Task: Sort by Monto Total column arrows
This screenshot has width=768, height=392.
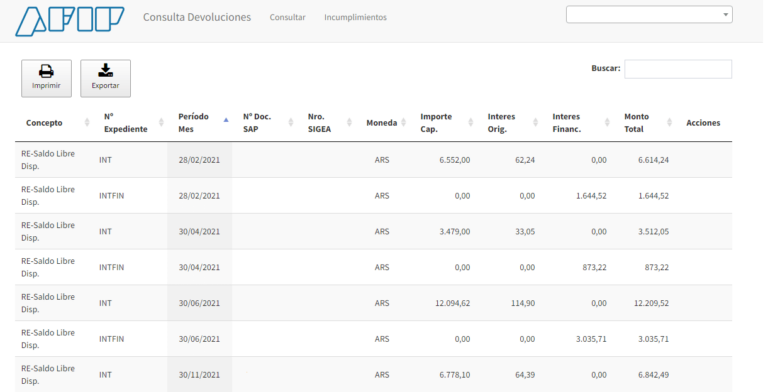Action: tap(670, 122)
